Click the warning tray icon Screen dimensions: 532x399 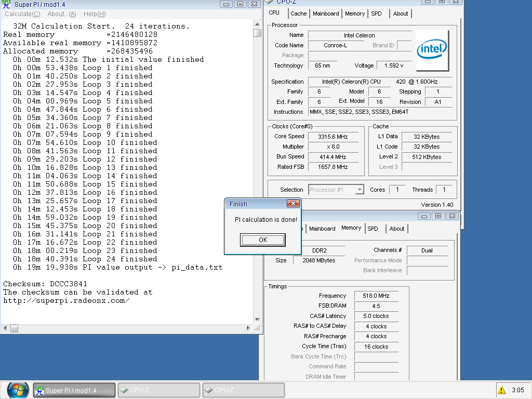pyautogui.click(x=501, y=390)
